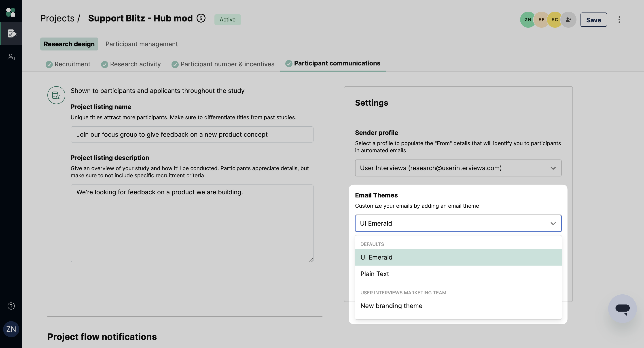Choose New branding theme option
The width and height of the screenshot is (644, 348).
click(x=391, y=306)
